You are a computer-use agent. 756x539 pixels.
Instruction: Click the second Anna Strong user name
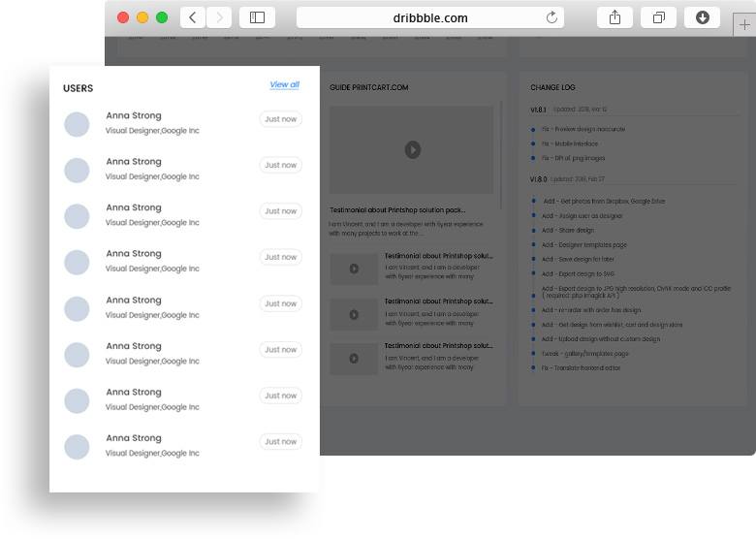[x=134, y=162]
